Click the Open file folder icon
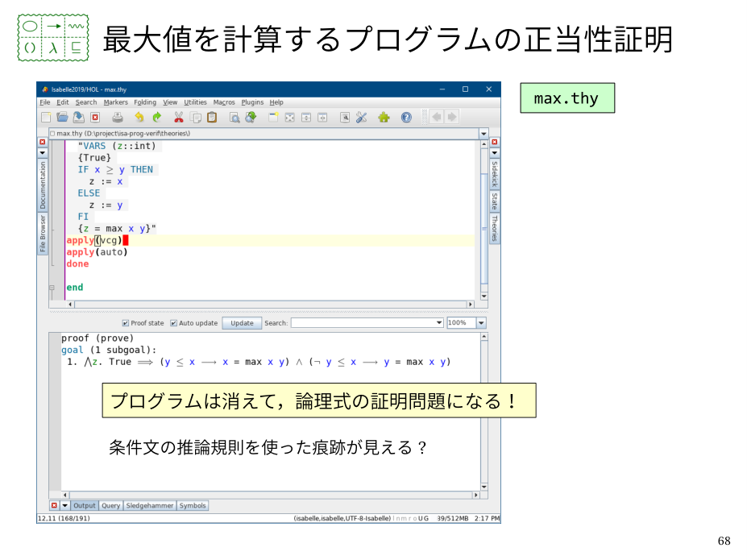The width and height of the screenshot is (747, 560). coord(62,118)
